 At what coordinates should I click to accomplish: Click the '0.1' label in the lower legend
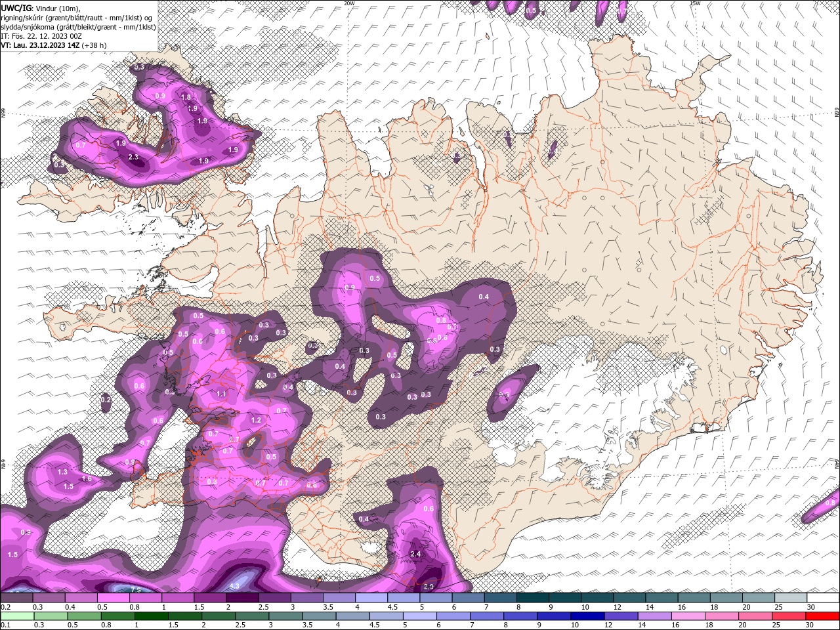click(x=5, y=625)
